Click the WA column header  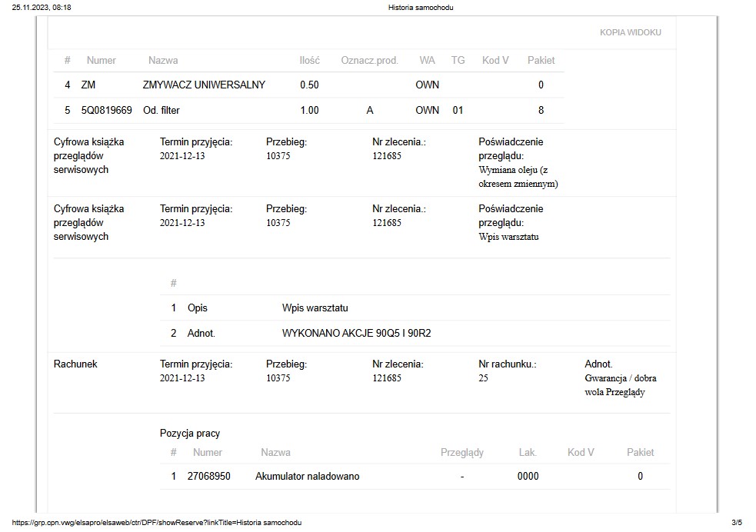pos(427,60)
